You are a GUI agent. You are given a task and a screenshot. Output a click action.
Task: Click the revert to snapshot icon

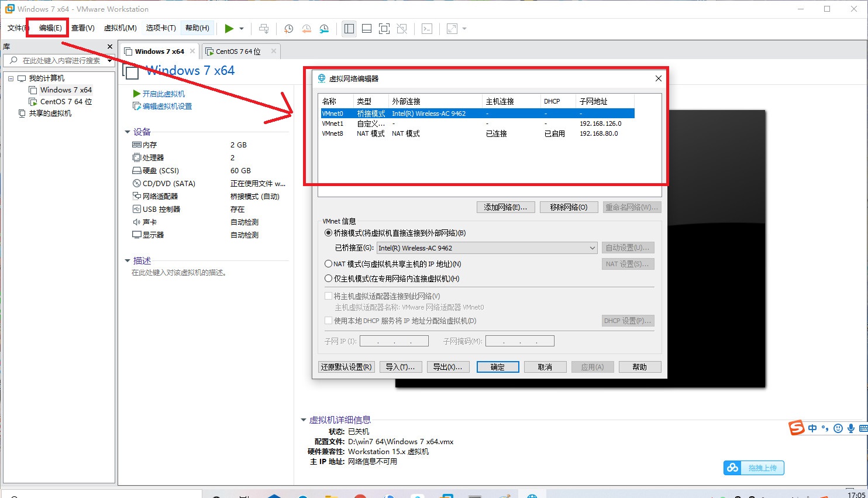pyautogui.click(x=306, y=29)
